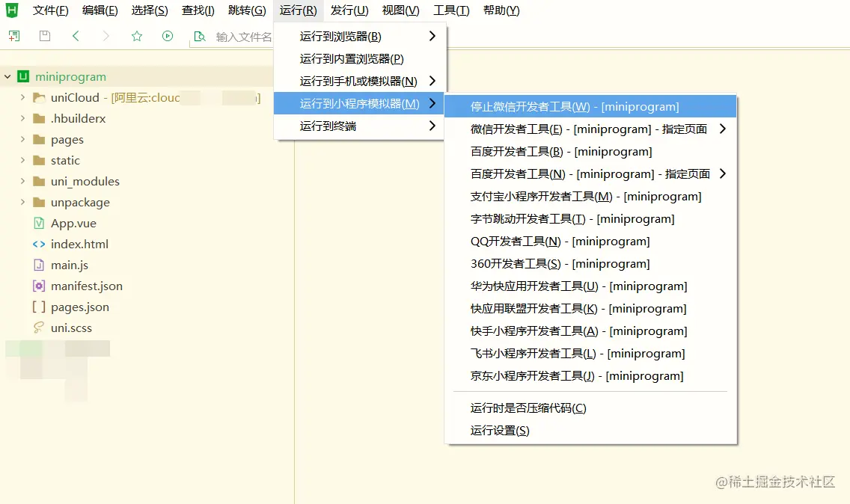Open the 选择(S) menu
850x504 pixels.
(x=150, y=10)
